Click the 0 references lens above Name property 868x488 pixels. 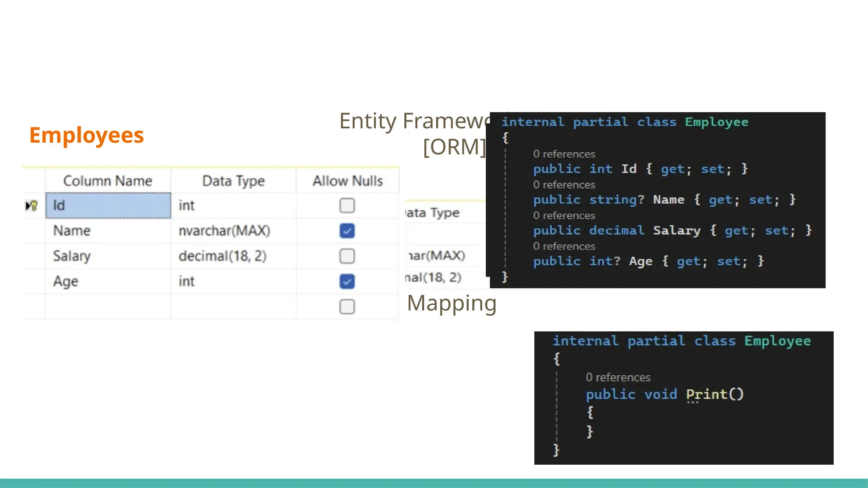click(564, 185)
